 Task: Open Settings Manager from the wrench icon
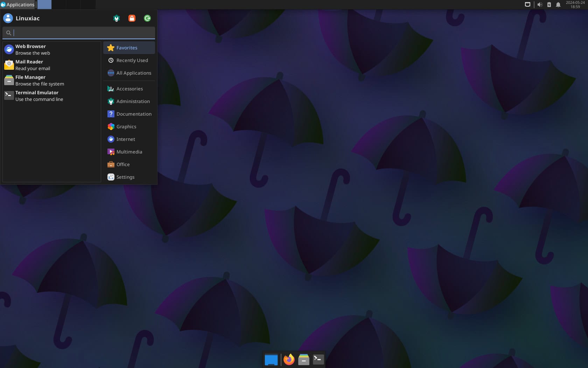tap(116, 18)
